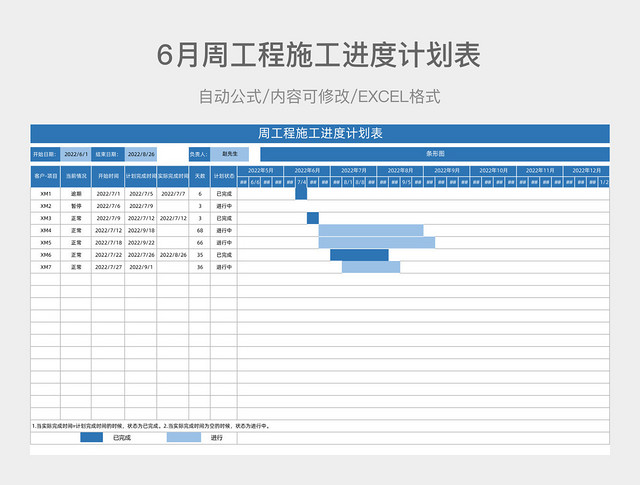Click the end date value 2022/8/26 at top
Screen dimensions: 640x485
pos(141,154)
